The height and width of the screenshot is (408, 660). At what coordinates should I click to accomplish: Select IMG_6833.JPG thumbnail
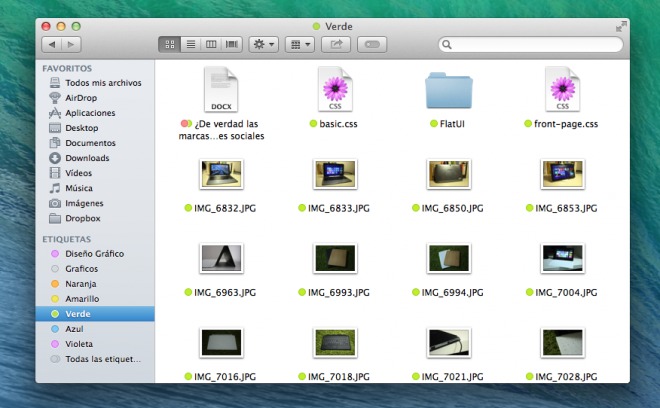335,174
